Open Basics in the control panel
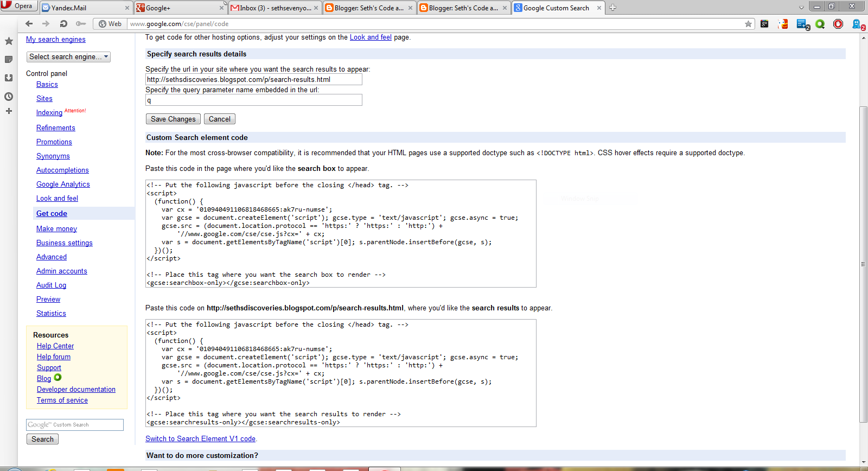 tap(47, 85)
